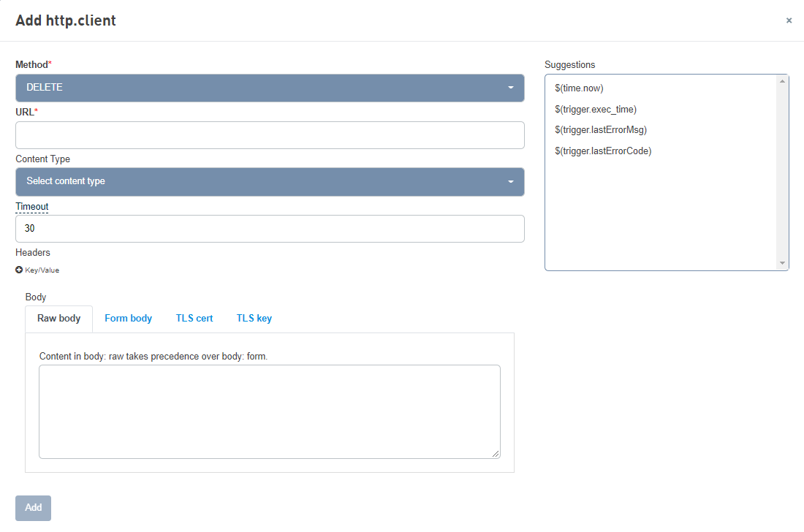
Task: Open the Method dropdown showing DELETE
Action: pos(270,88)
